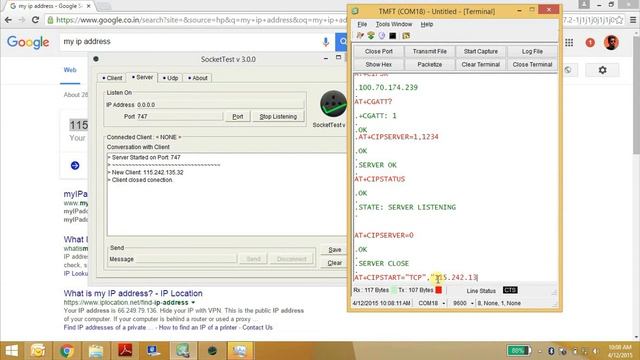The image size is (640, 360).
Task: Click Stop Listening in SocketTest
Action: [x=278, y=117]
